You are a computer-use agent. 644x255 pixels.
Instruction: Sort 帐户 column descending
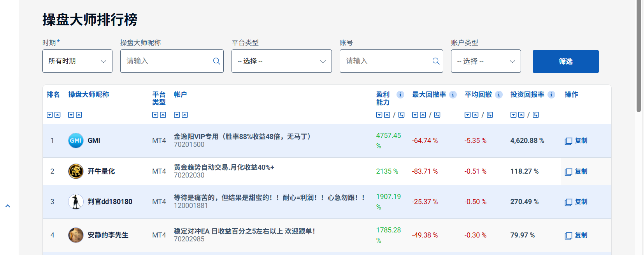[x=177, y=115]
